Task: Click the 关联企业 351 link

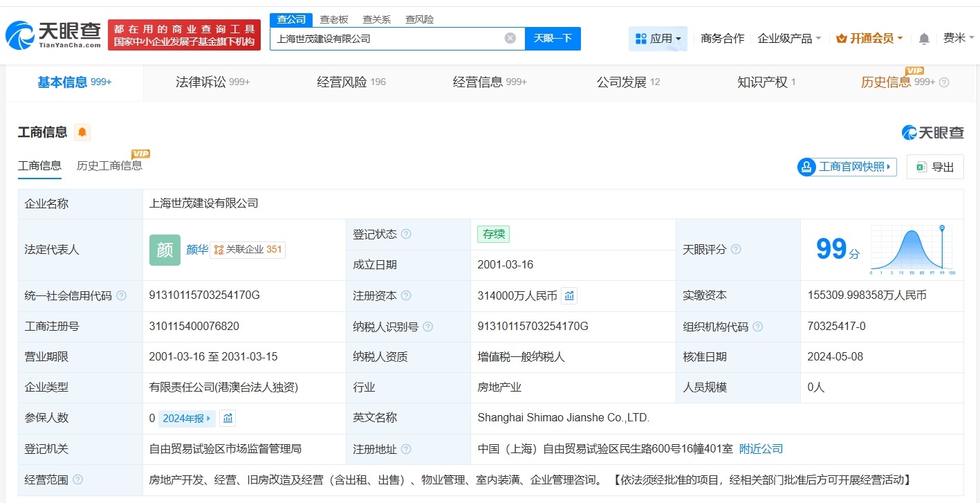Action: pyautogui.click(x=247, y=250)
